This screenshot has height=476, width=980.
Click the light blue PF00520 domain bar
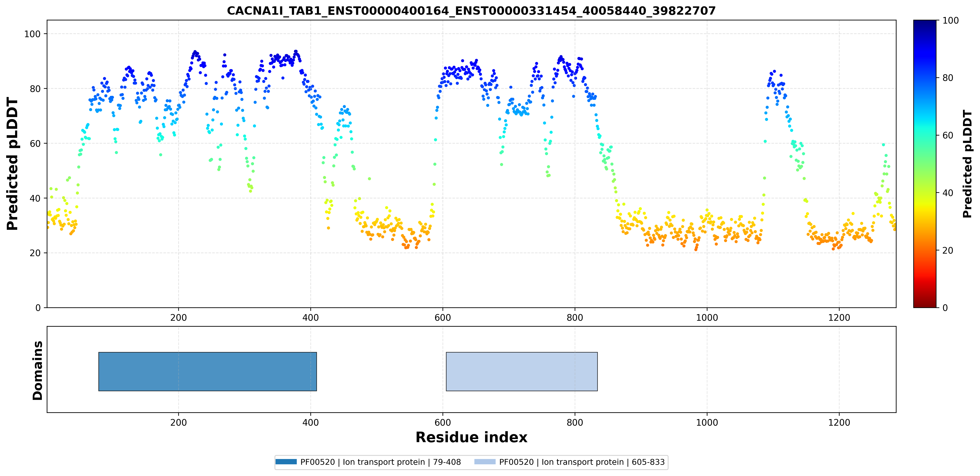coord(522,371)
